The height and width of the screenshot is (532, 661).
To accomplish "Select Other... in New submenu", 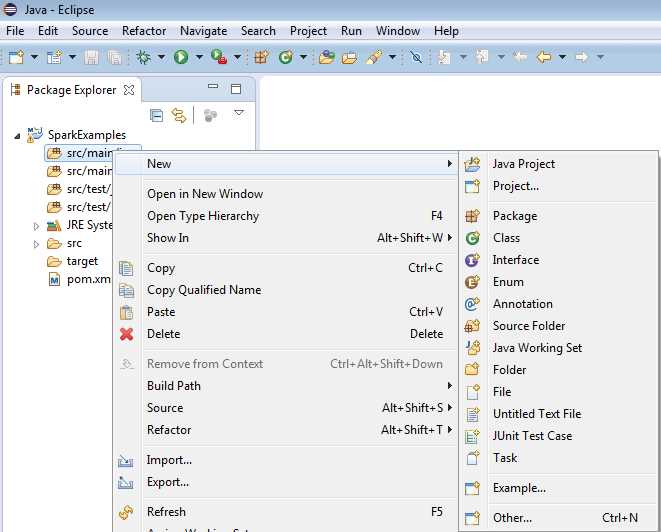I will pos(559,518).
